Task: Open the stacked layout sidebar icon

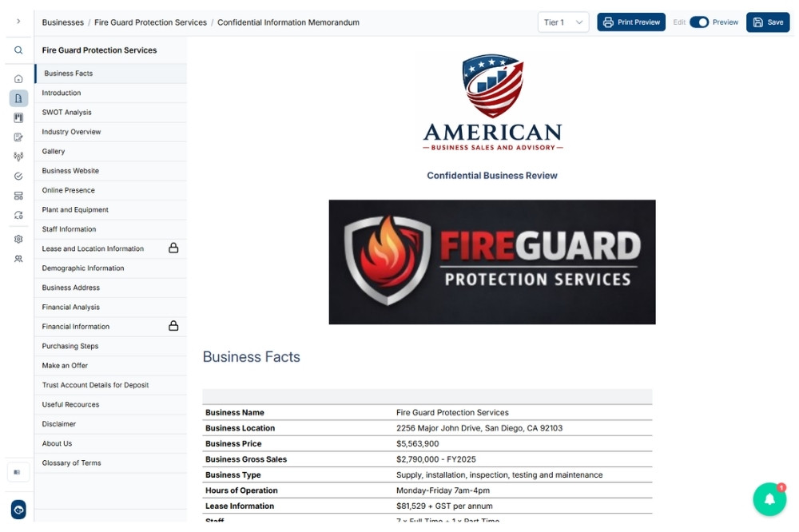Action: (x=18, y=196)
